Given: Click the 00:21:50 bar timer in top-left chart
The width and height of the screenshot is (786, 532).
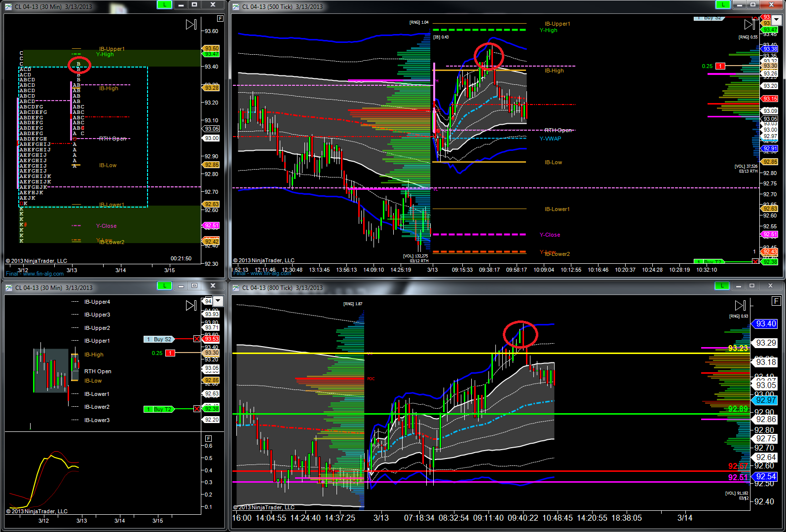Looking at the screenshot, I should click(181, 258).
